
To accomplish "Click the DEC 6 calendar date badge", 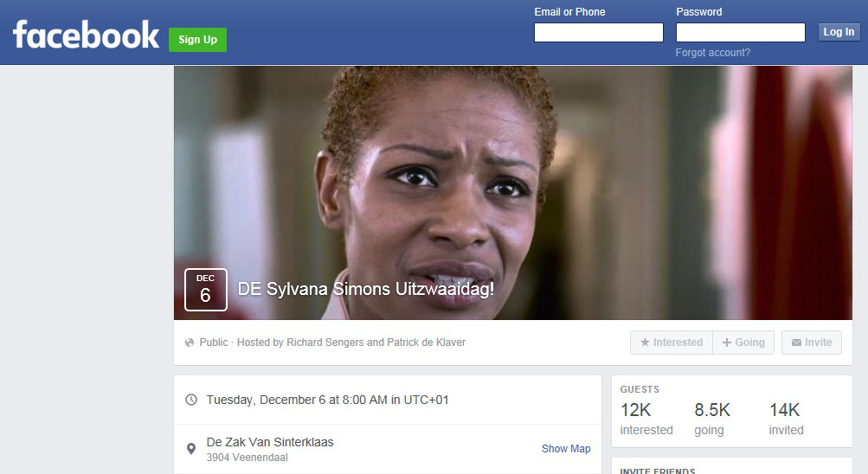I will [205, 289].
